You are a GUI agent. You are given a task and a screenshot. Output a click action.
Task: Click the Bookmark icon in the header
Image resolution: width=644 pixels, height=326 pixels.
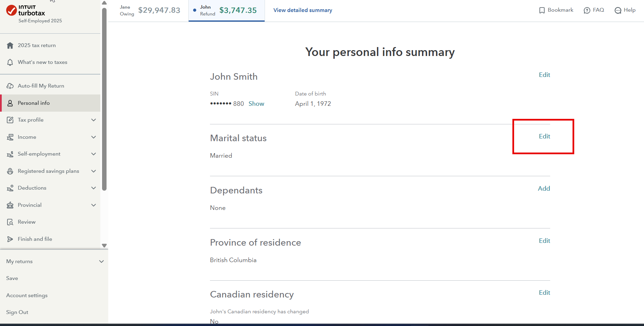(x=542, y=10)
